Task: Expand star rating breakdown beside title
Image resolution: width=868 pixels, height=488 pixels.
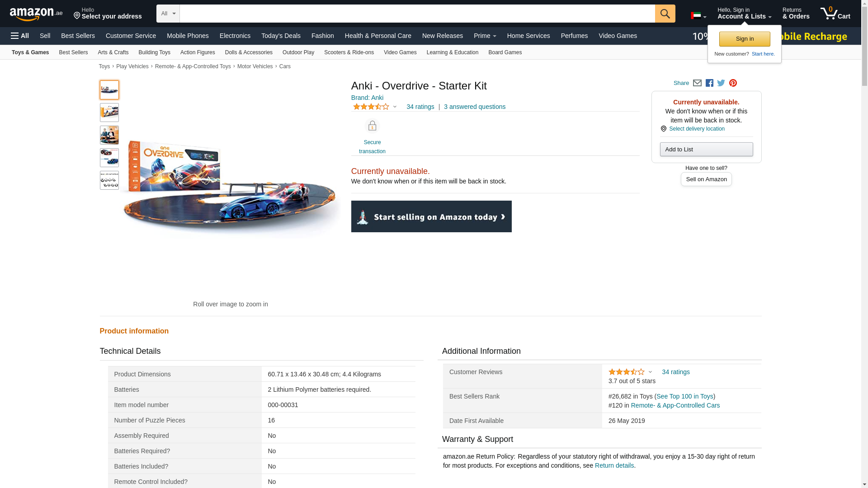Action: [x=395, y=107]
